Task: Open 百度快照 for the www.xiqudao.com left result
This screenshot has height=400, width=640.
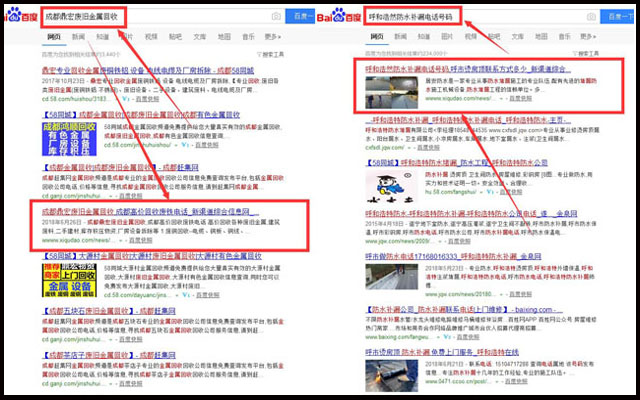Action: pyautogui.click(x=140, y=240)
